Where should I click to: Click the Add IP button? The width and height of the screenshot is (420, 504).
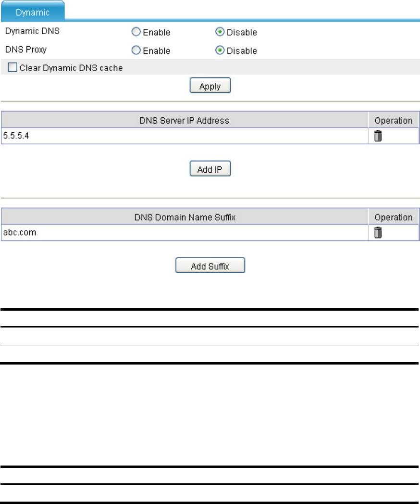point(210,169)
